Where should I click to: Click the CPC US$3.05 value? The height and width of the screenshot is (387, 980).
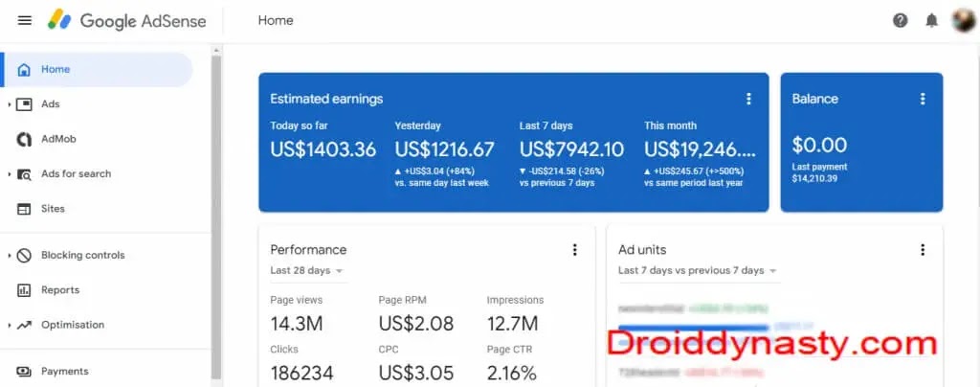point(416,374)
